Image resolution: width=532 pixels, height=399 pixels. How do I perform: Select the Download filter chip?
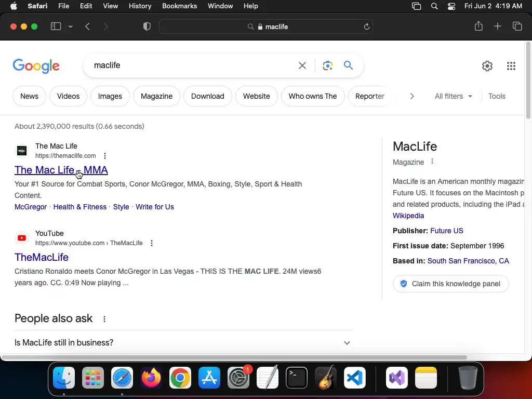coord(208,96)
